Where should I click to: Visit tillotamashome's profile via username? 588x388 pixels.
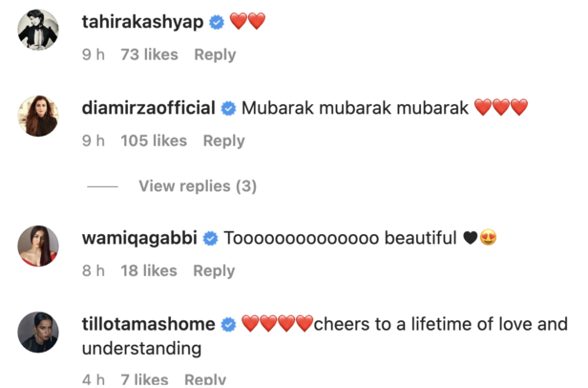[x=149, y=325]
